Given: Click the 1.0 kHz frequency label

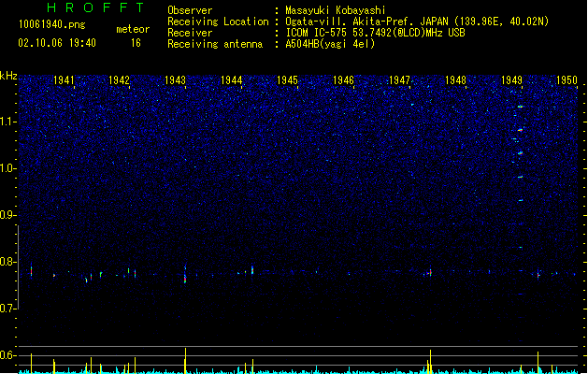Looking at the screenshot, I should (x=8, y=168).
